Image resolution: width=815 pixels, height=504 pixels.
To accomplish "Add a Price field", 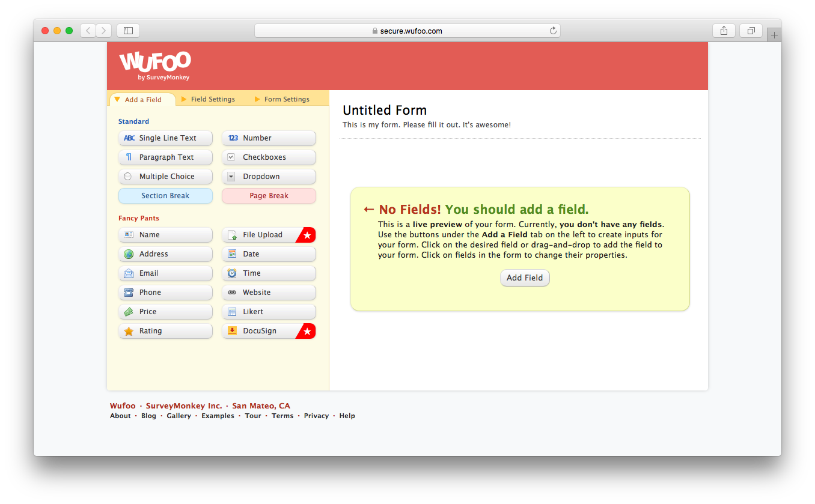I will [165, 312].
